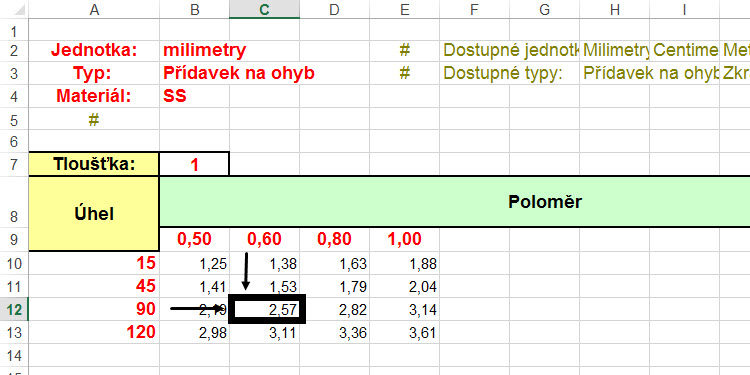Viewport: 750px width, 375px height.
Task: Select row 12 header
Action: [x=14, y=309]
